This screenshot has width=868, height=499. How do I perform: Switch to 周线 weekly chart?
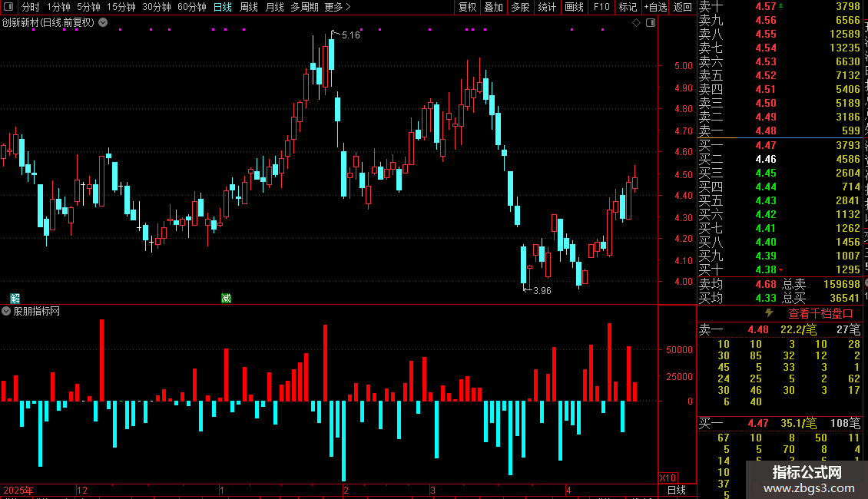(249, 7)
